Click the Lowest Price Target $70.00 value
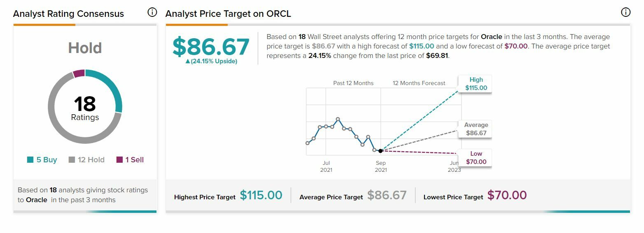This screenshot has height=233, width=644. pyautogui.click(x=507, y=195)
